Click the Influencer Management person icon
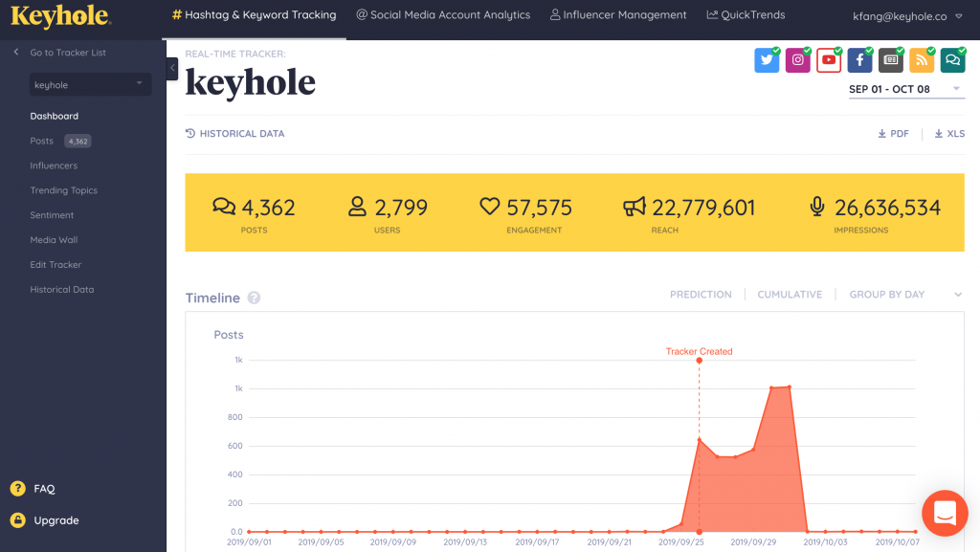The width and height of the screenshot is (980, 552). [554, 14]
